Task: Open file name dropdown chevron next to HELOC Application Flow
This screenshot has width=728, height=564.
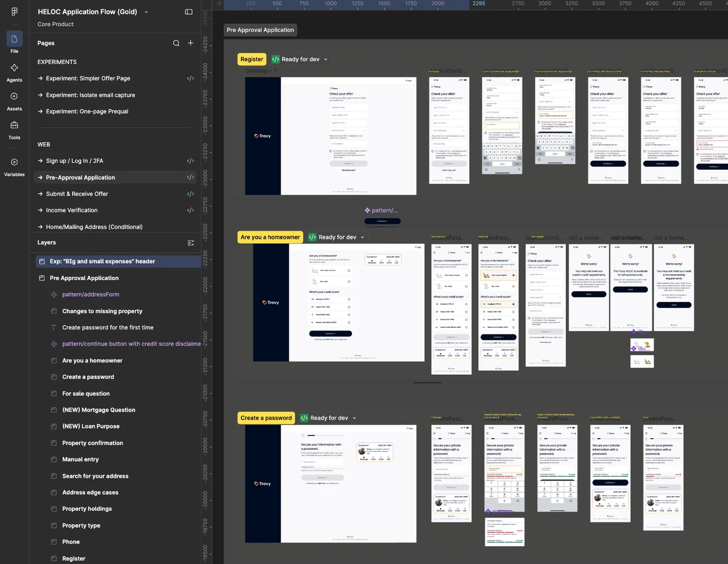Action: [x=146, y=12]
